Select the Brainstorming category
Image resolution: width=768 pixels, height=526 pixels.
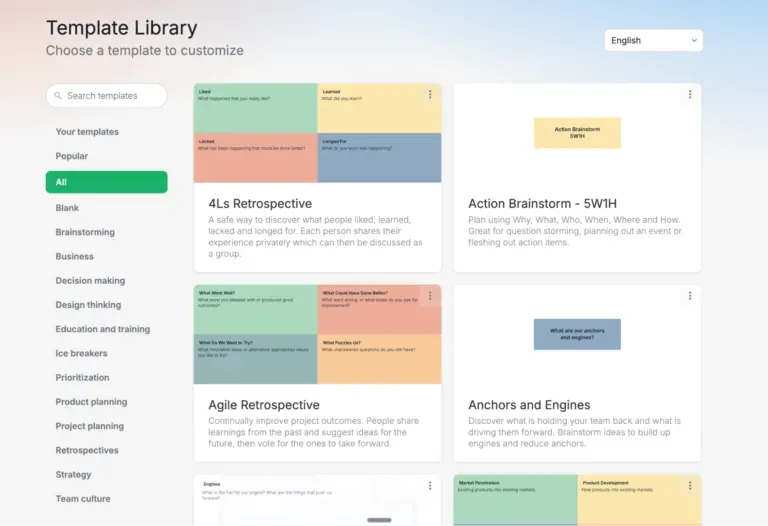85,232
